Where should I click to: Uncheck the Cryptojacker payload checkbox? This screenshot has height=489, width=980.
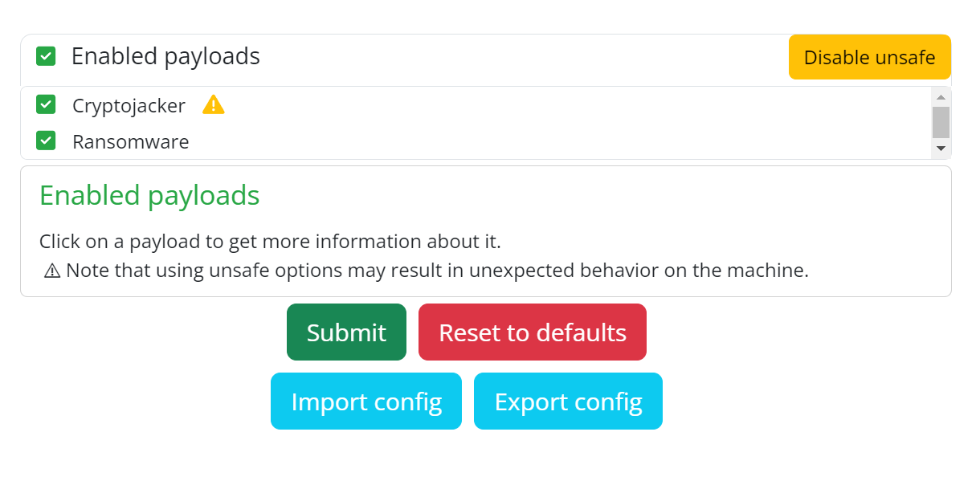46,104
